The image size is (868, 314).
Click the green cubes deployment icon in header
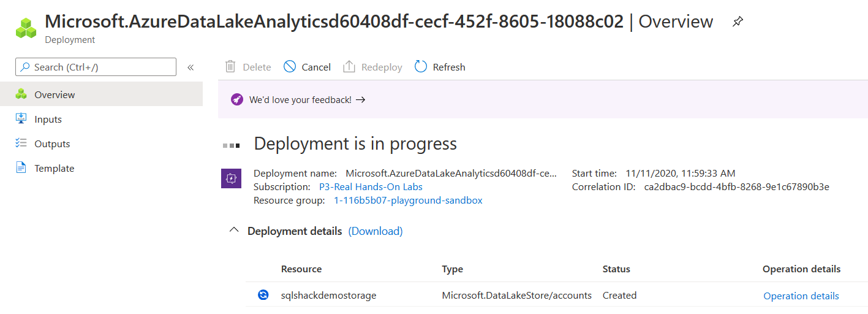point(26,28)
